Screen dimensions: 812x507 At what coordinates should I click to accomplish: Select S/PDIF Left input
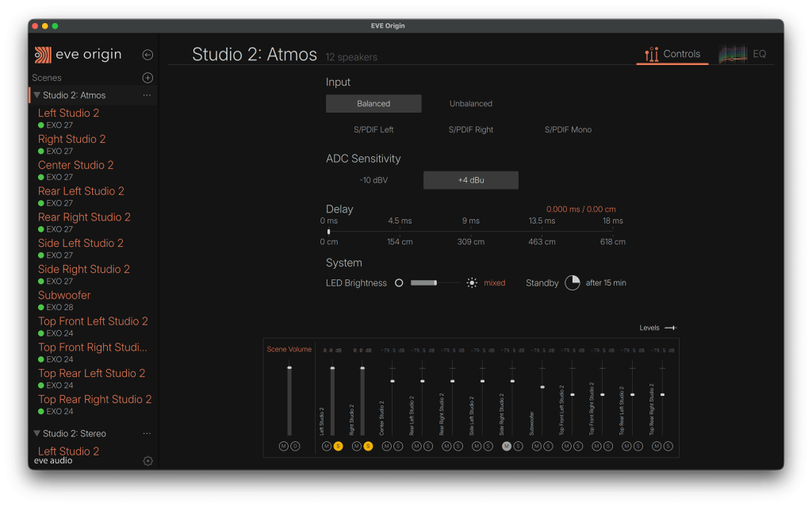tap(373, 129)
